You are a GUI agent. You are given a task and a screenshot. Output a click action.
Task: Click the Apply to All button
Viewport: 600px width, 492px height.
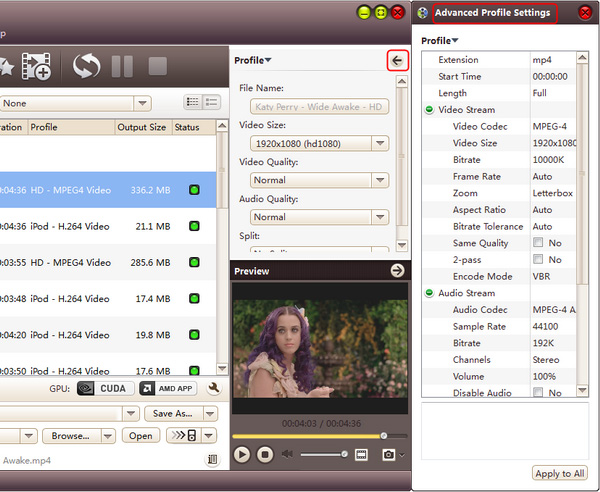click(x=560, y=474)
